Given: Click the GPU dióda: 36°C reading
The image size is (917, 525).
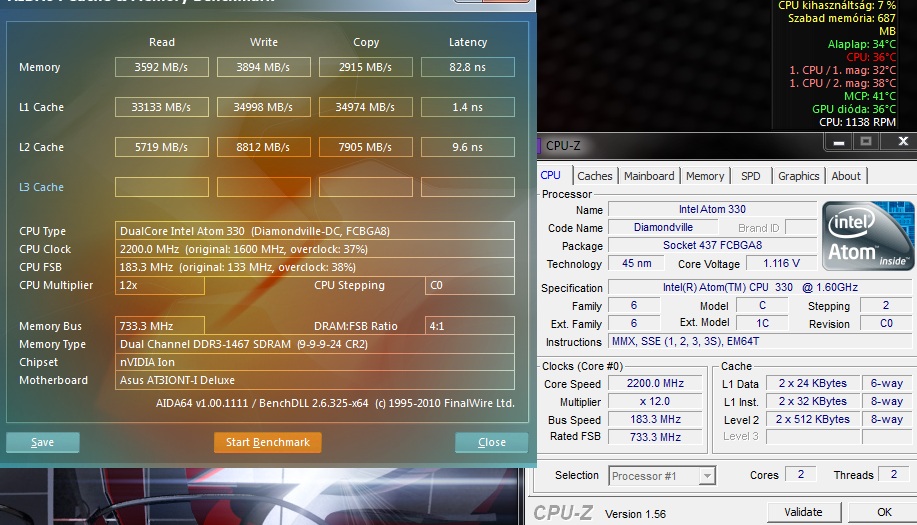Looking at the screenshot, I should 854,109.
